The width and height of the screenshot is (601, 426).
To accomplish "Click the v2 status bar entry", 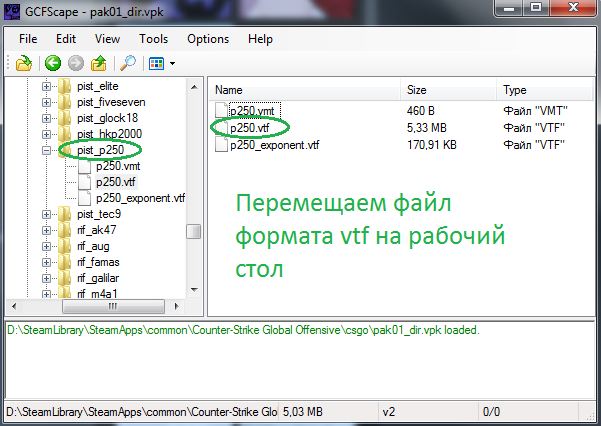I will (x=389, y=412).
